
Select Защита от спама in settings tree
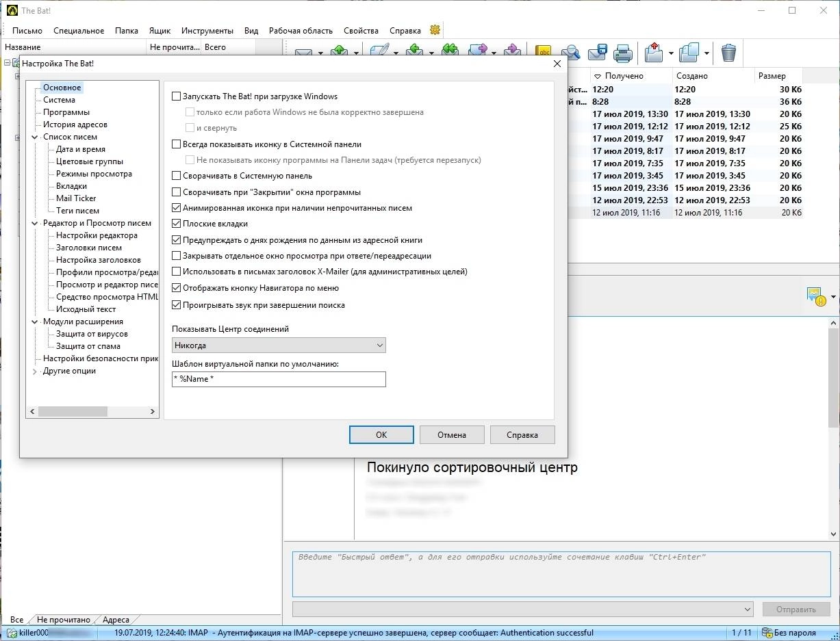click(x=88, y=346)
